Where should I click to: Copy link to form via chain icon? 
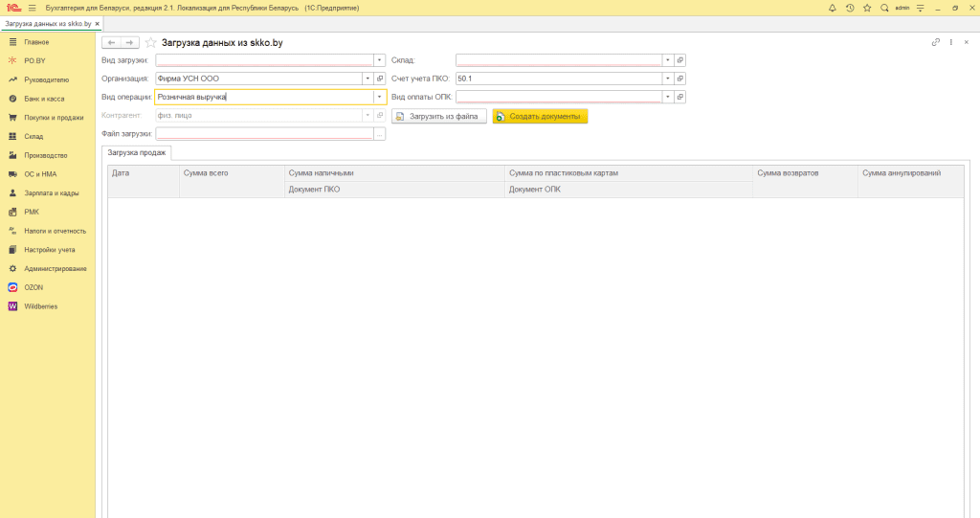click(936, 43)
